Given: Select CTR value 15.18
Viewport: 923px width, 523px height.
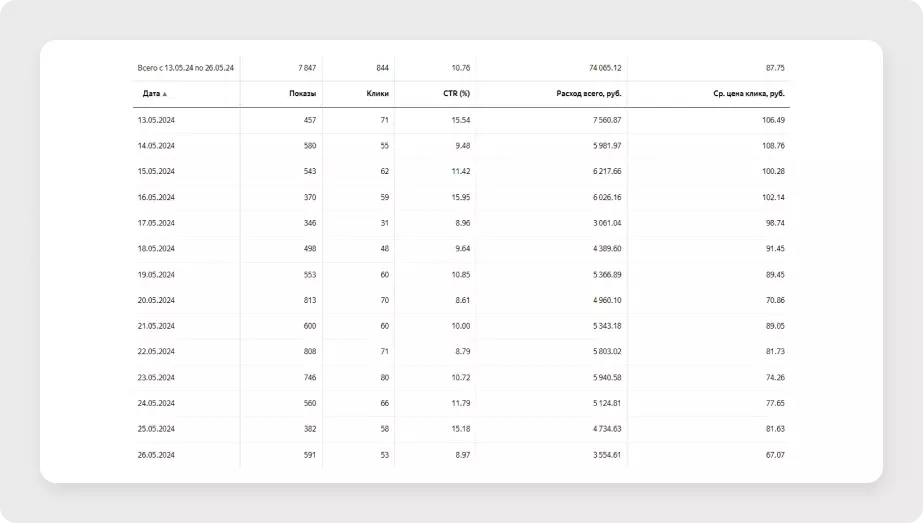Looking at the screenshot, I should pyautogui.click(x=461, y=429).
